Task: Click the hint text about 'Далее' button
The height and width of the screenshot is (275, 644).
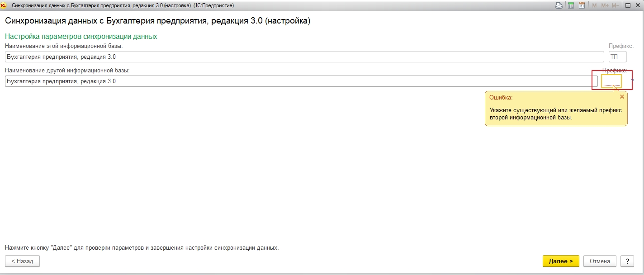Action: pos(142,248)
